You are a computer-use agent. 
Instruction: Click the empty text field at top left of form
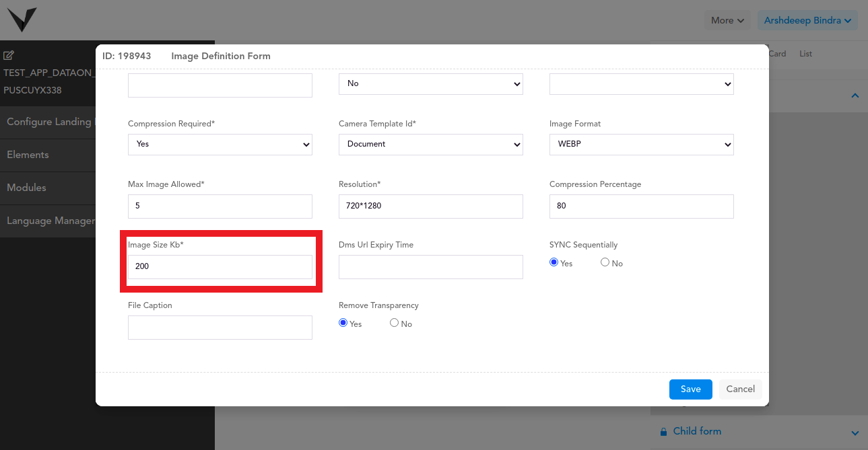tap(220, 85)
